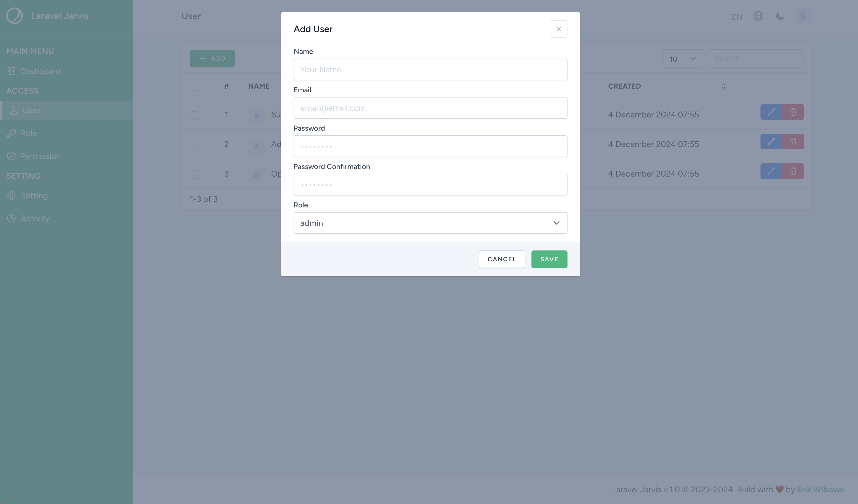
Task: Click the language toggle EN button
Action: point(737,16)
